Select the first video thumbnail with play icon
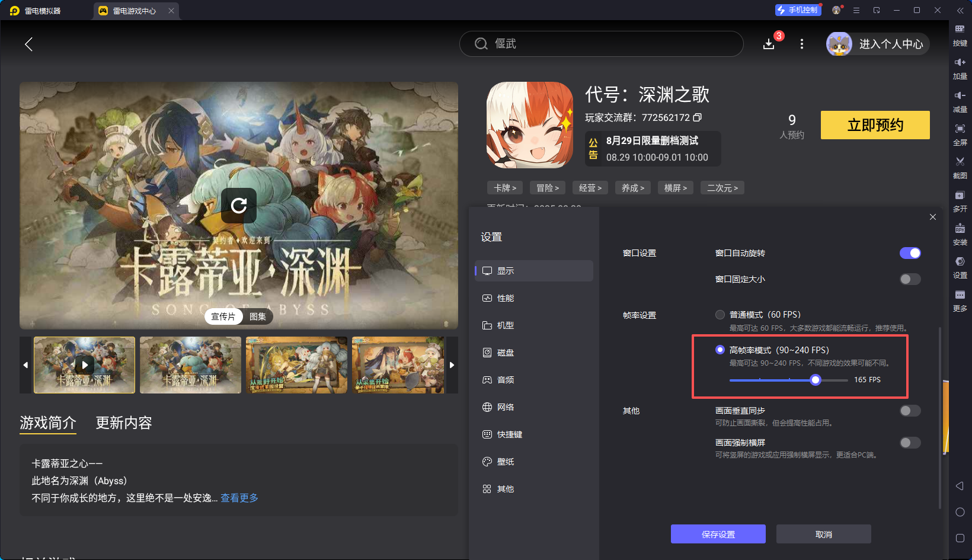Viewport: 972px width, 560px height. (x=85, y=365)
